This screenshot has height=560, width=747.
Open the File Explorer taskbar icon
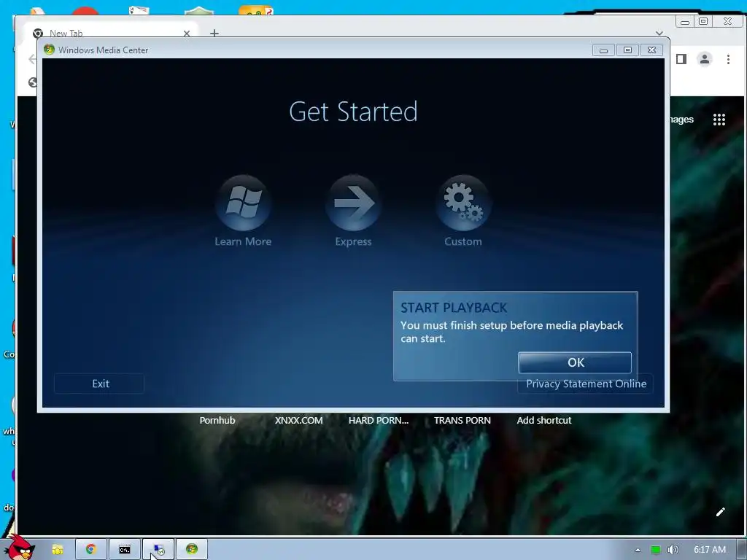click(x=58, y=550)
